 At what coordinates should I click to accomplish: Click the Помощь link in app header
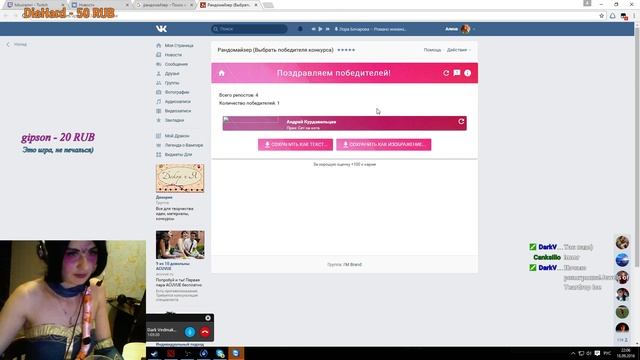point(432,50)
